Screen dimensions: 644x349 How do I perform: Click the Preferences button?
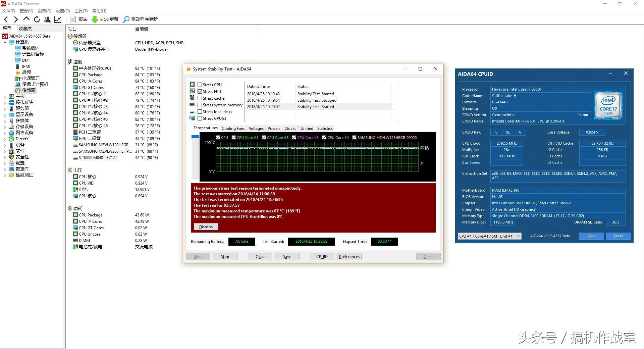(x=349, y=257)
